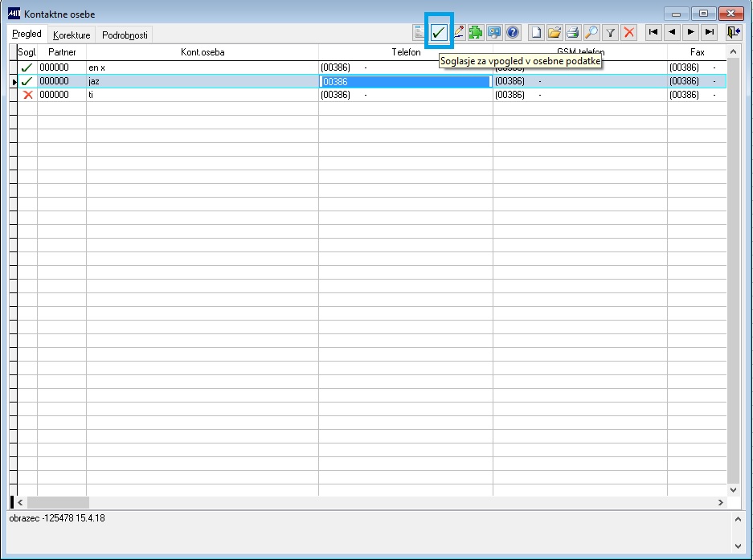Click the horizontal scrollbar right arrow

coord(720,502)
